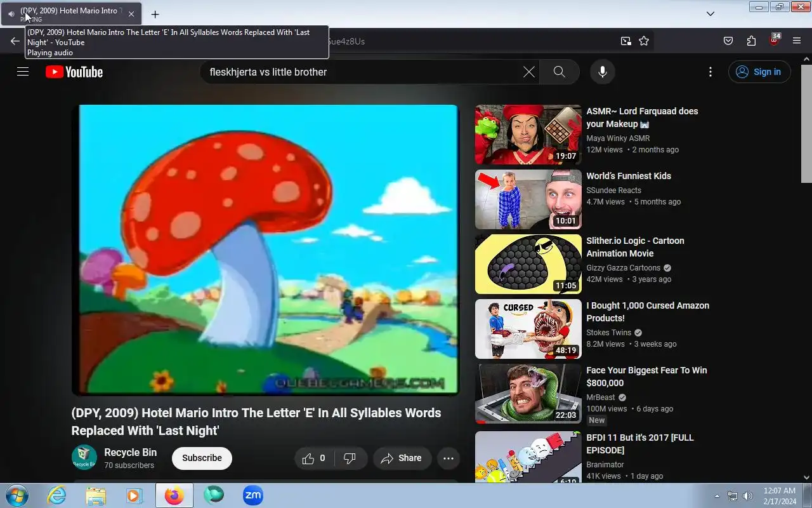This screenshot has width=812, height=508.
Task: Open volume control in system tray
Action: tap(748, 496)
